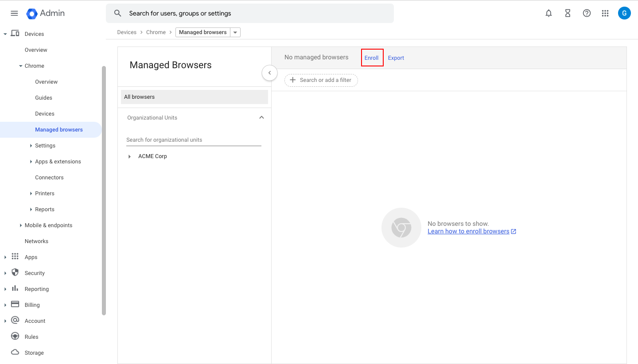638x364 pixels.
Task: Open the main hamburger menu
Action: pos(14,13)
